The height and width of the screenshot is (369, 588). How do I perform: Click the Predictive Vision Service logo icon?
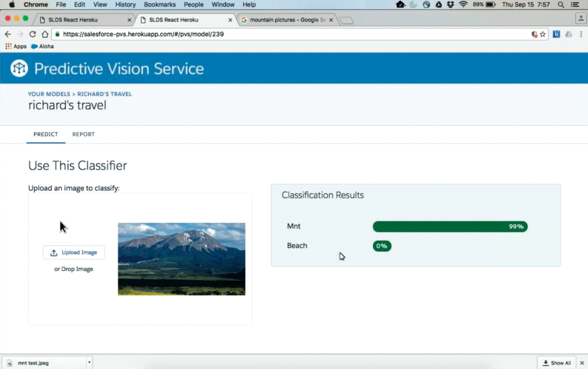click(x=19, y=68)
